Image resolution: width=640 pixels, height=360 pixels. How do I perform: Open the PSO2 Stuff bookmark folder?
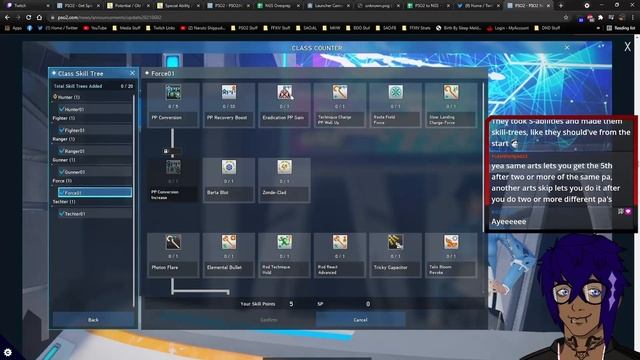[245, 28]
